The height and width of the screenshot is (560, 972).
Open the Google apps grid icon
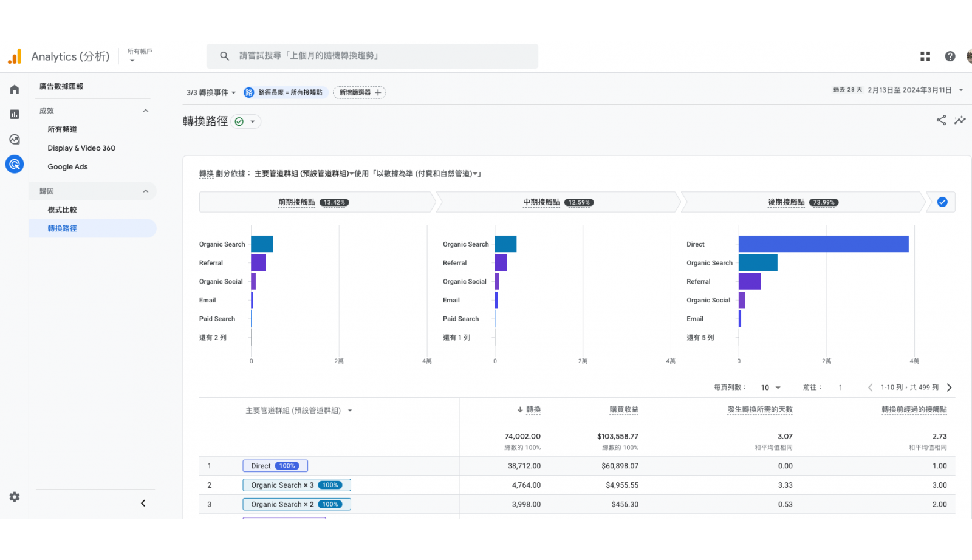click(925, 56)
